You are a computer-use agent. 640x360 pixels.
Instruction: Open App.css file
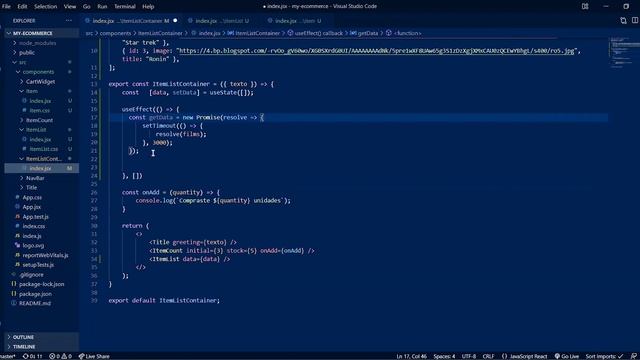click(x=32, y=197)
